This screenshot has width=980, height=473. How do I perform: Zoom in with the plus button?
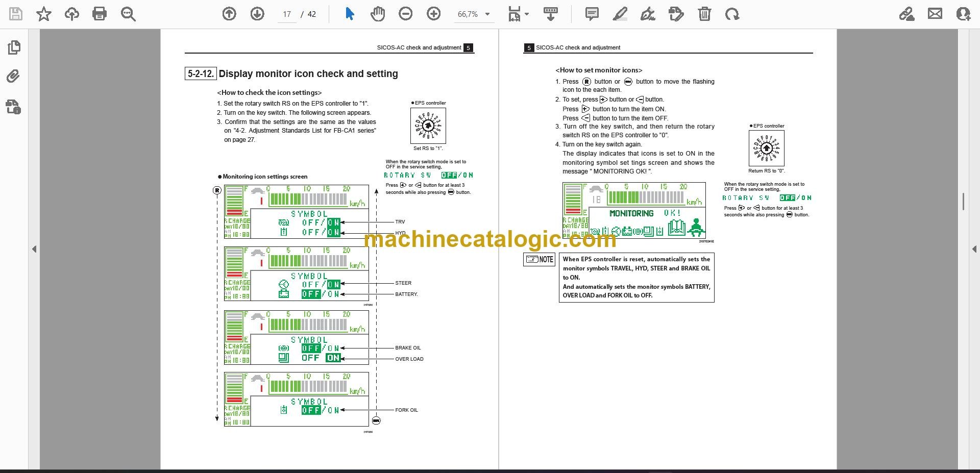[434, 14]
